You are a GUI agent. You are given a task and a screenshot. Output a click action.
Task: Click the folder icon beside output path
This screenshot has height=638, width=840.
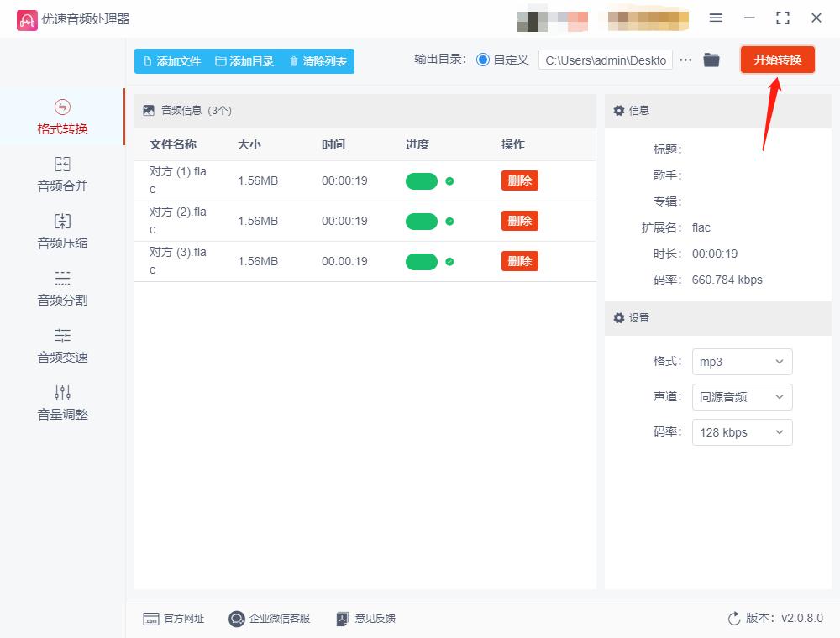711,60
